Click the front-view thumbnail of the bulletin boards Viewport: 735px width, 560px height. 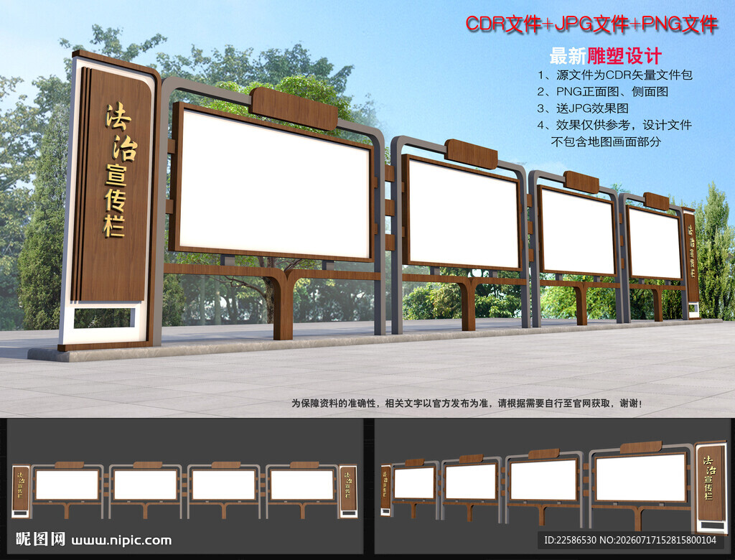click(x=185, y=486)
